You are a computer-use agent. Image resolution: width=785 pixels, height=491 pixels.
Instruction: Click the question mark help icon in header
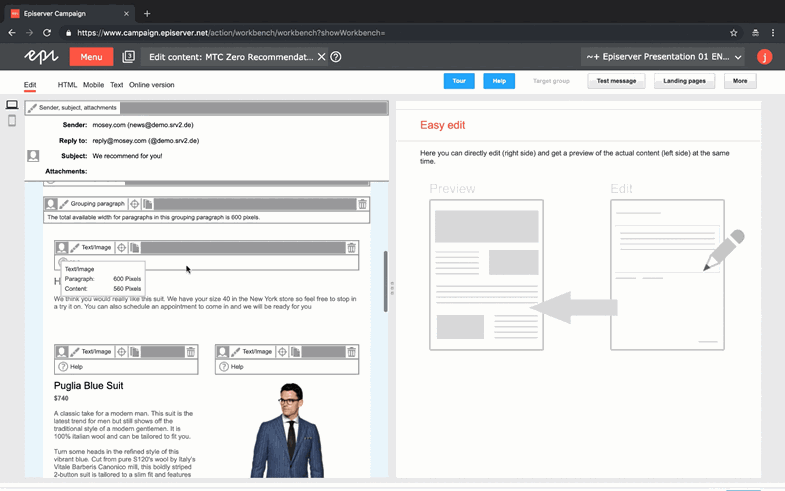(x=336, y=57)
